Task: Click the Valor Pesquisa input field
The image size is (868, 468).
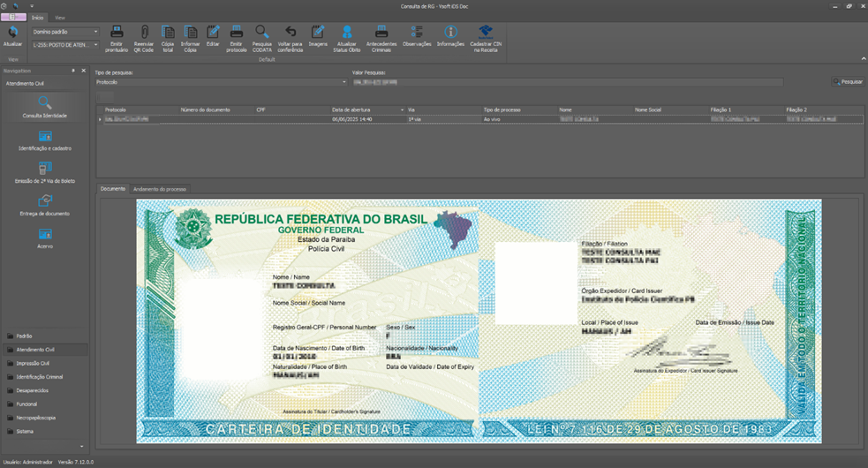Action: click(568, 82)
